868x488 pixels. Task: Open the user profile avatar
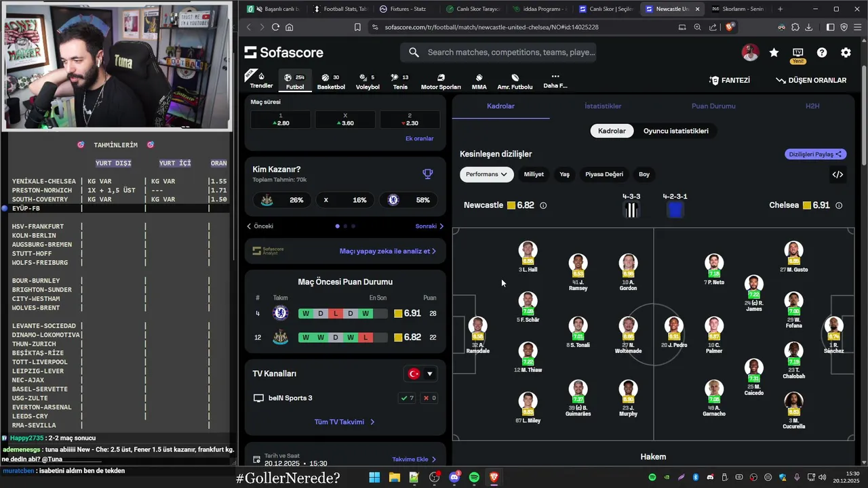(750, 53)
